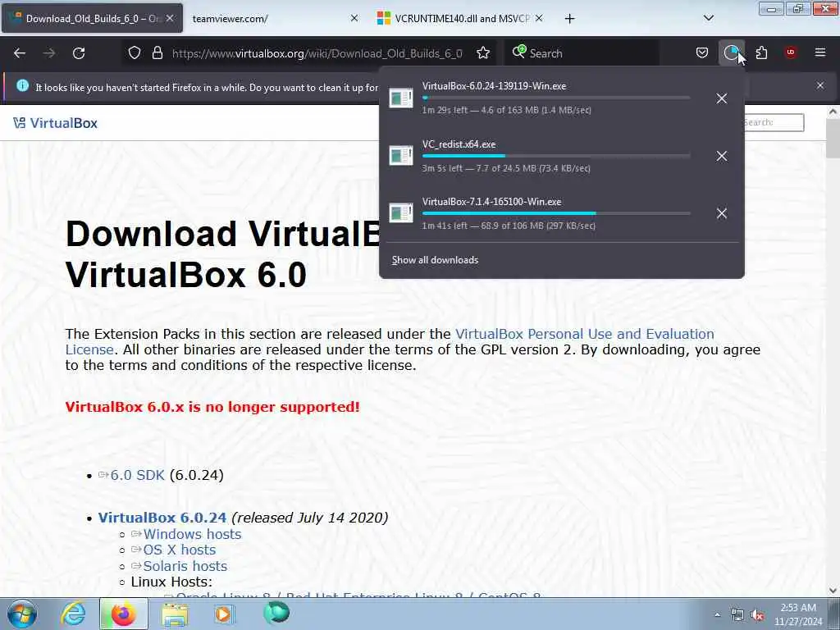Toggle the downloads panel button
The image size is (840, 630).
point(731,52)
